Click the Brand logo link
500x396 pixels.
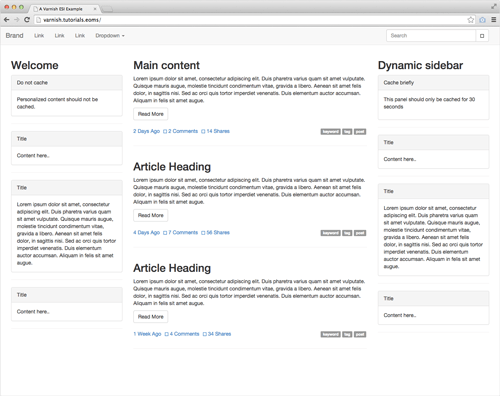(x=14, y=36)
